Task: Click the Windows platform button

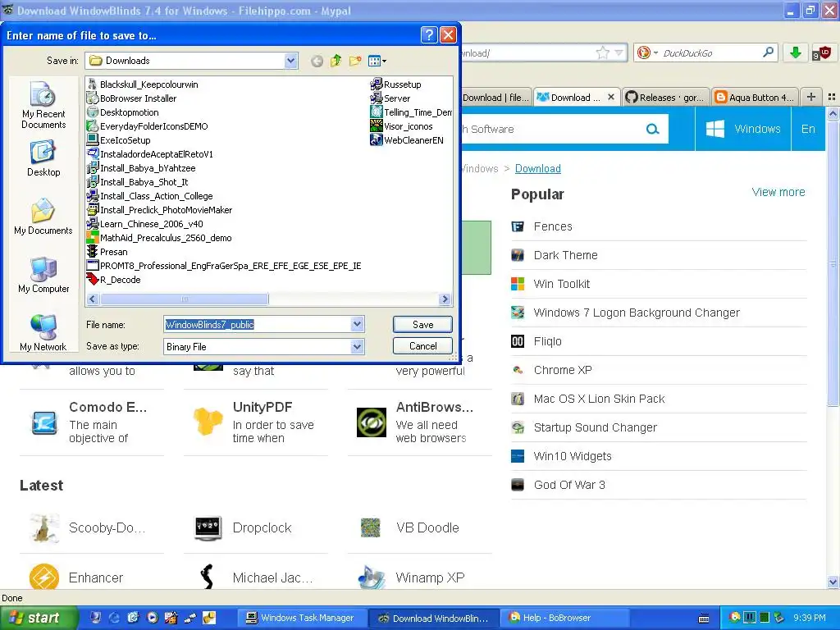Action: pos(743,129)
